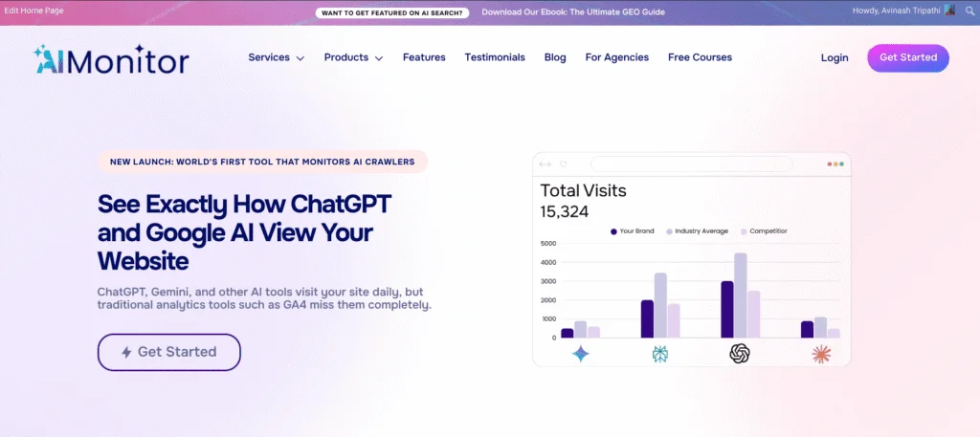This screenshot has height=437, width=980.
Task: Click the Gemini sparkle icon under the chart
Action: click(x=580, y=354)
